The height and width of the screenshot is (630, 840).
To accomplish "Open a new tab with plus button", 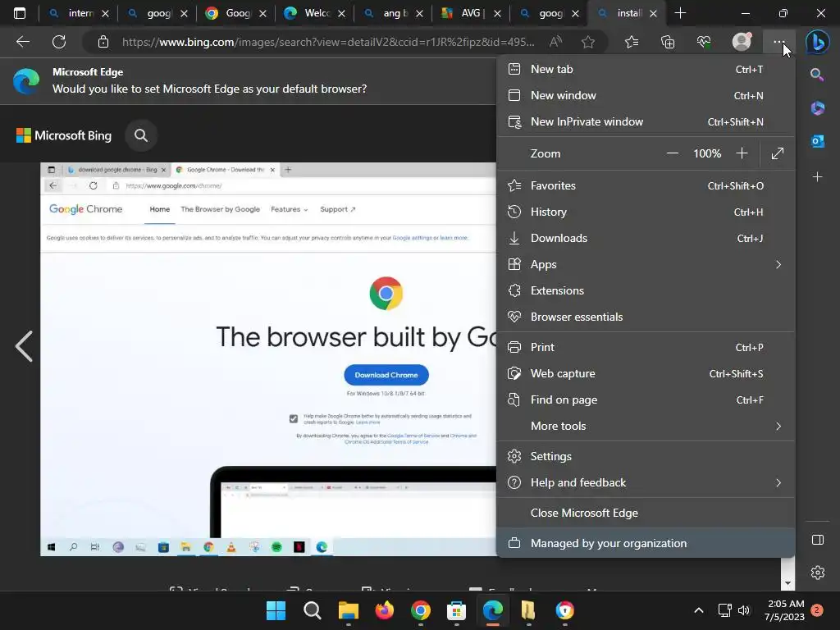I will point(680,13).
